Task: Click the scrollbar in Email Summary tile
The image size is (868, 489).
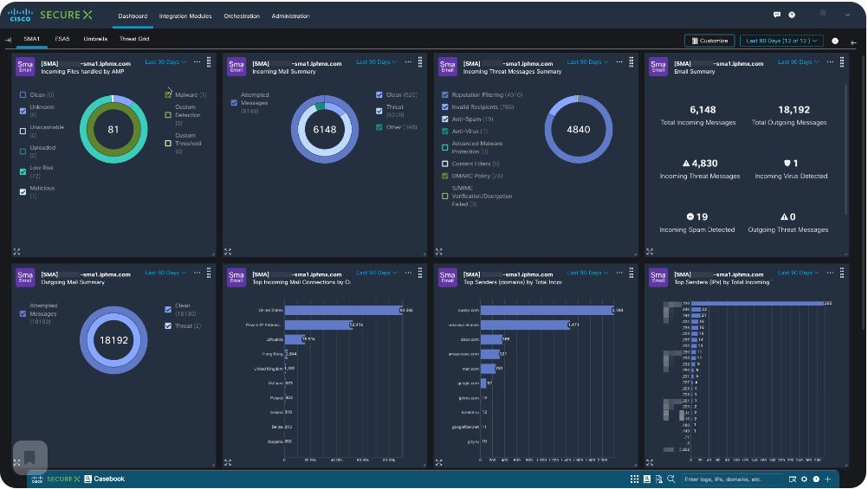Action: (x=845, y=150)
